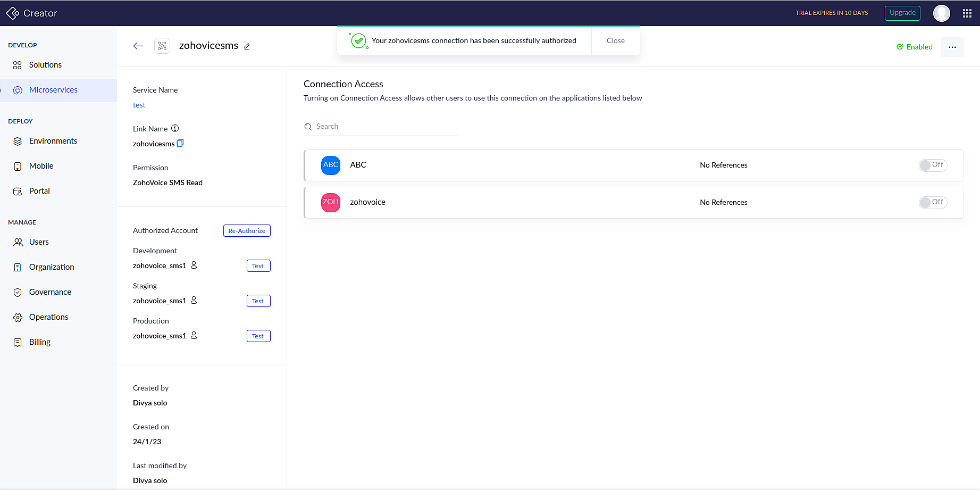Test the Staging connection
The image size is (980, 490).
point(258,301)
